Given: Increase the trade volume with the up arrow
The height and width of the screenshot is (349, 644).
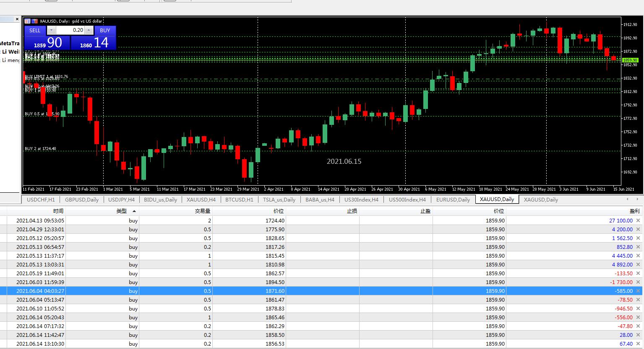Looking at the screenshot, I should pos(89,30).
